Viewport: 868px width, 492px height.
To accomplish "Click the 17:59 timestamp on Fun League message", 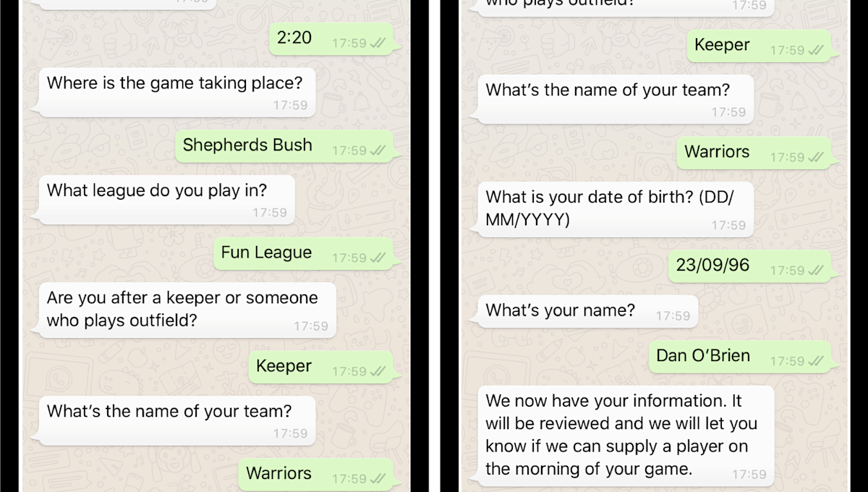I will point(349,258).
